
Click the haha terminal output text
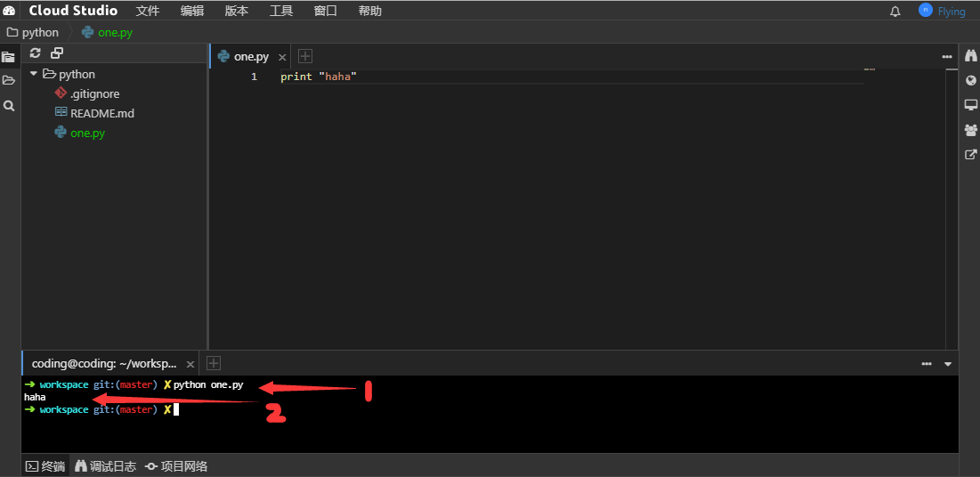(x=35, y=397)
